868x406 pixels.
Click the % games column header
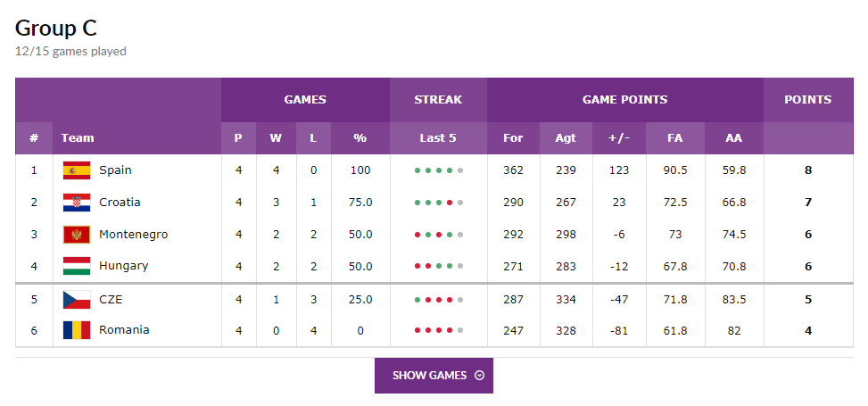360,138
